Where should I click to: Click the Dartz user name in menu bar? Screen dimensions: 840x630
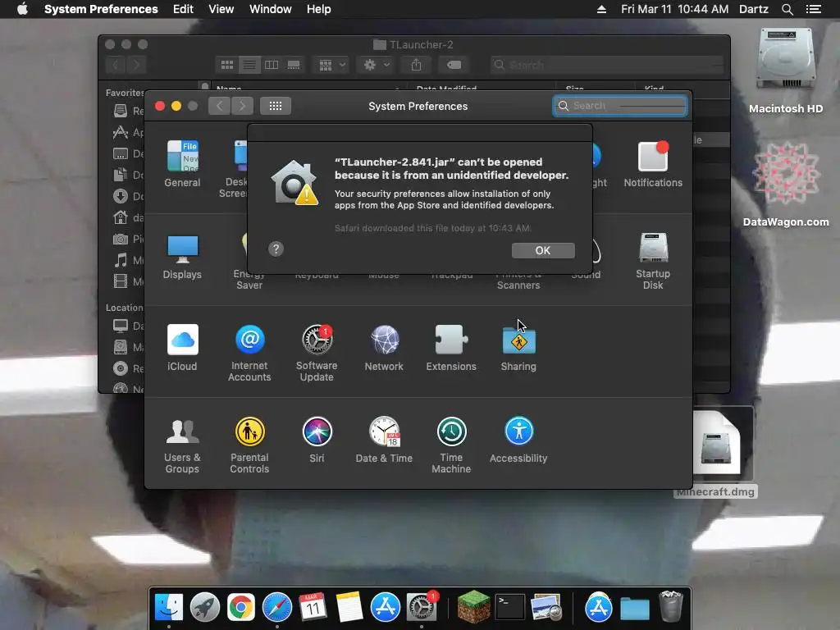(x=753, y=9)
